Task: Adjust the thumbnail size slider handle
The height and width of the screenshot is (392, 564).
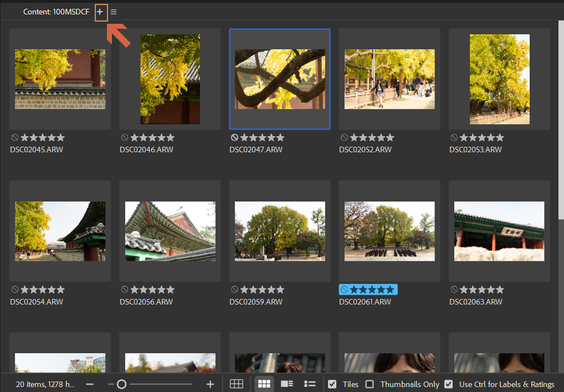Action: (x=121, y=384)
